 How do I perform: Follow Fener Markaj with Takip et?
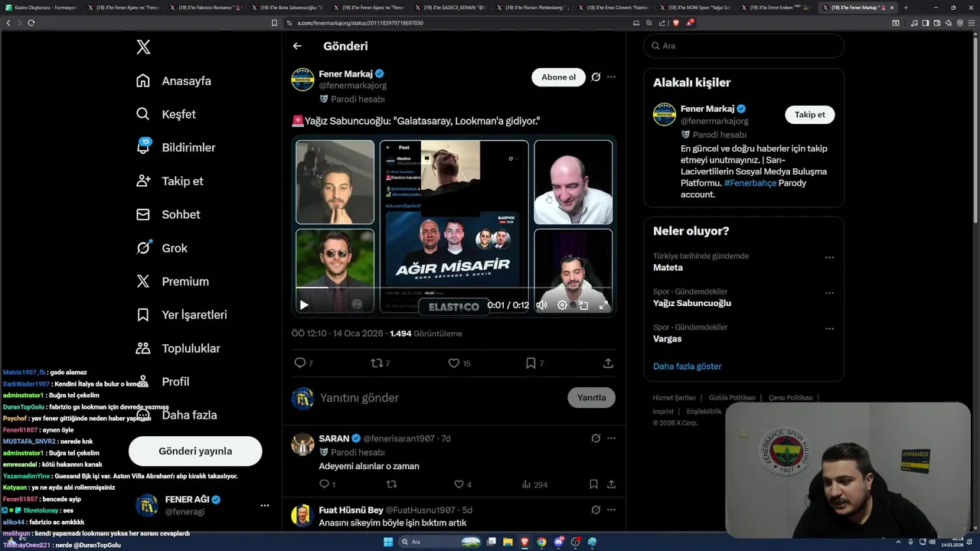click(x=809, y=115)
